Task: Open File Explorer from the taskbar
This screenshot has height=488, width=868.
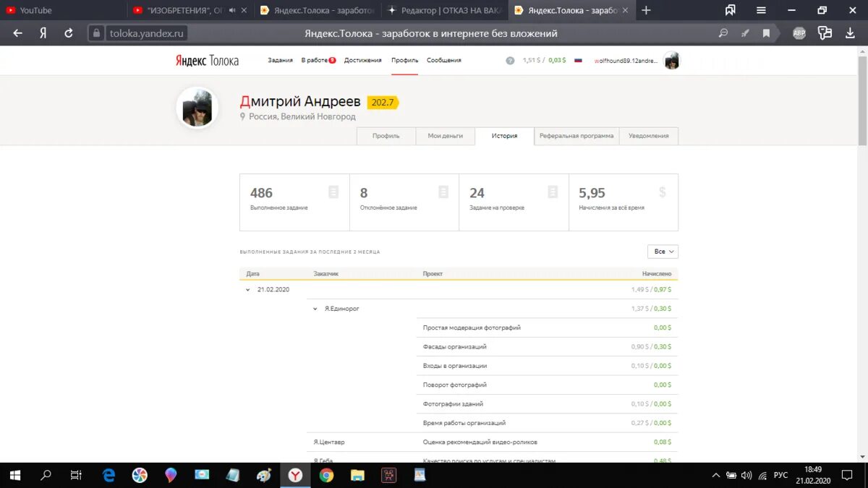Action: 357,475
